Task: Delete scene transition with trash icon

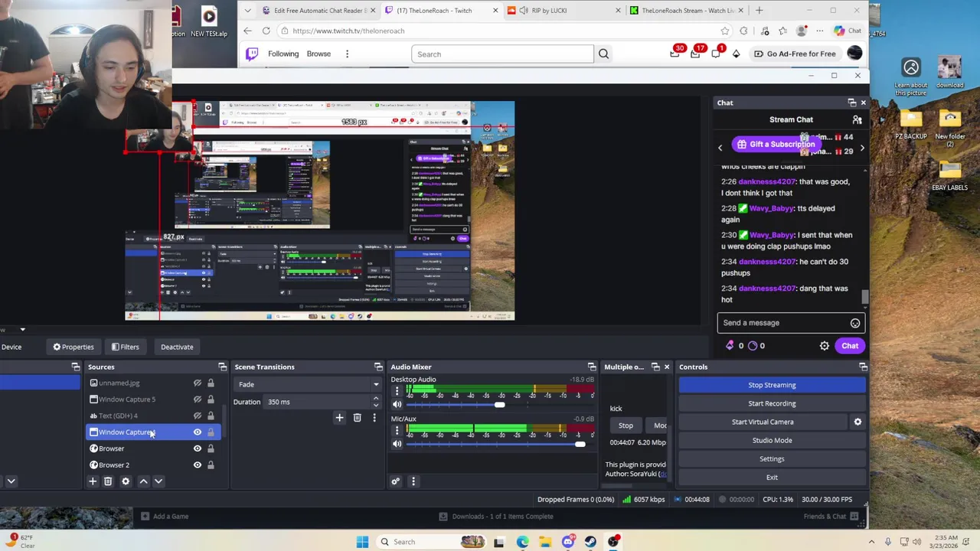Action: point(357,418)
